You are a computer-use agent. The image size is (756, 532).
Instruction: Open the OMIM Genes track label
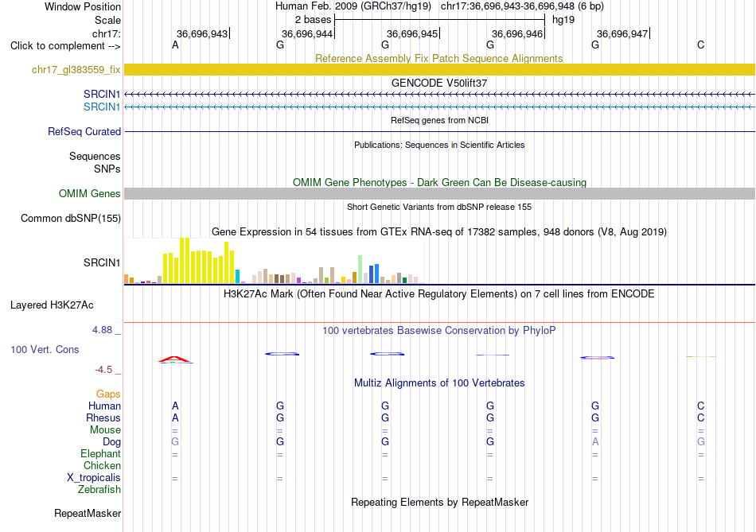point(89,194)
